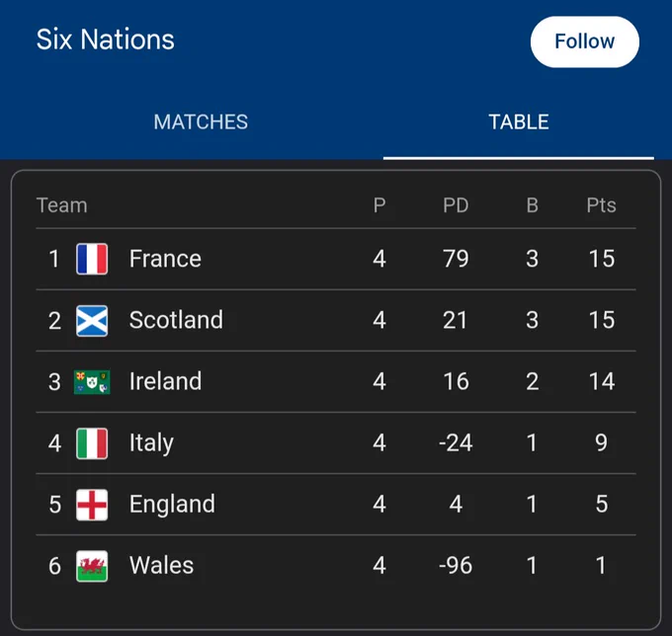Click the Italy flag icon

[x=92, y=443]
